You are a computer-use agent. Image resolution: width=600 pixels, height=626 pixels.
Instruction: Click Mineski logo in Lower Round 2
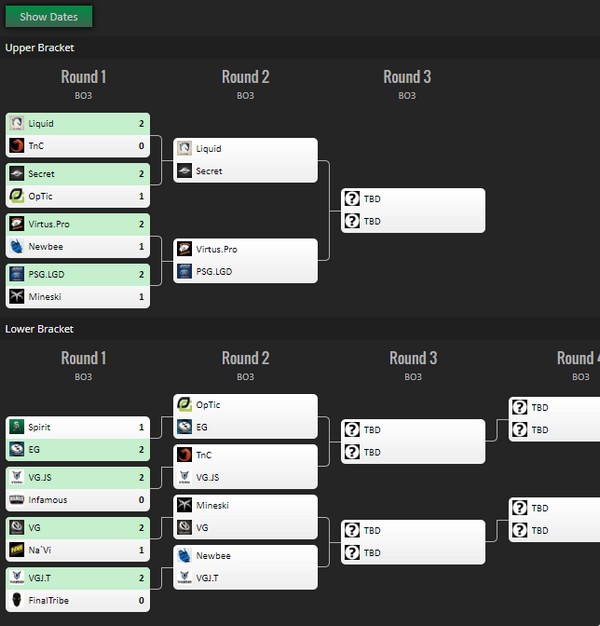coord(184,505)
